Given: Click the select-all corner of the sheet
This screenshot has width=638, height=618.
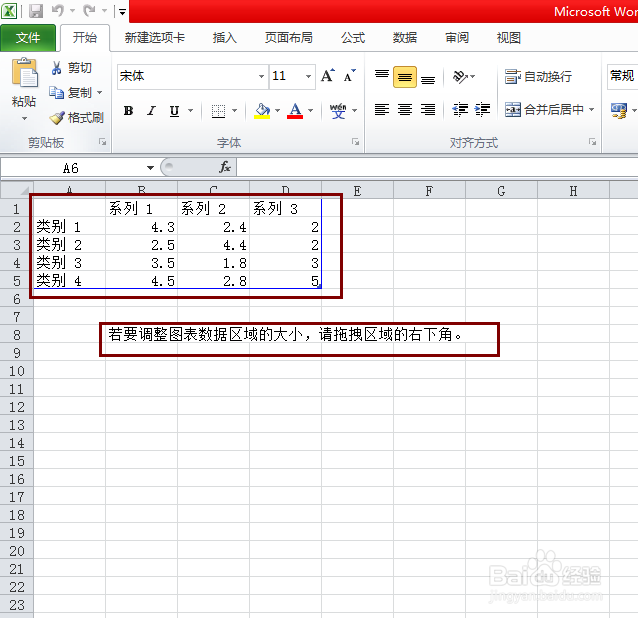Looking at the screenshot, I should tap(17, 190).
